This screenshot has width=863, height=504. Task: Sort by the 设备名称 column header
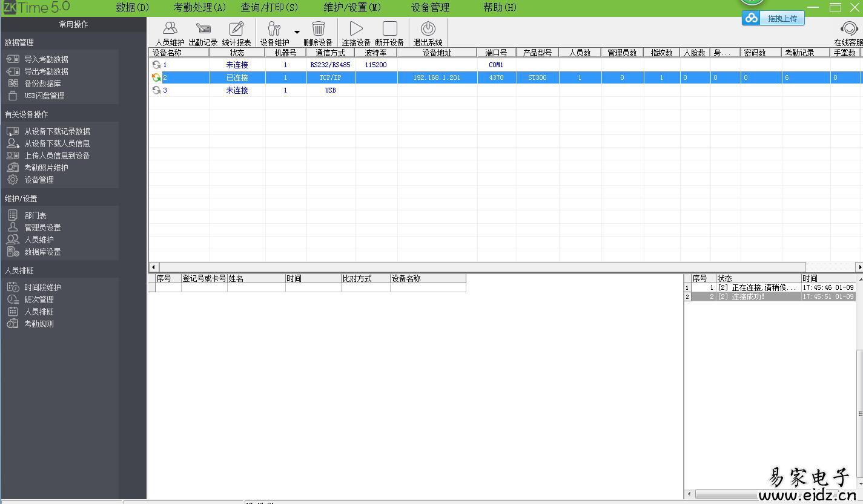[179, 53]
